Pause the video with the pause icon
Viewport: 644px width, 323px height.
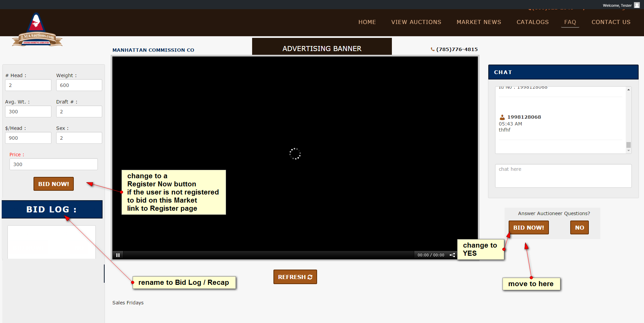coord(118,255)
